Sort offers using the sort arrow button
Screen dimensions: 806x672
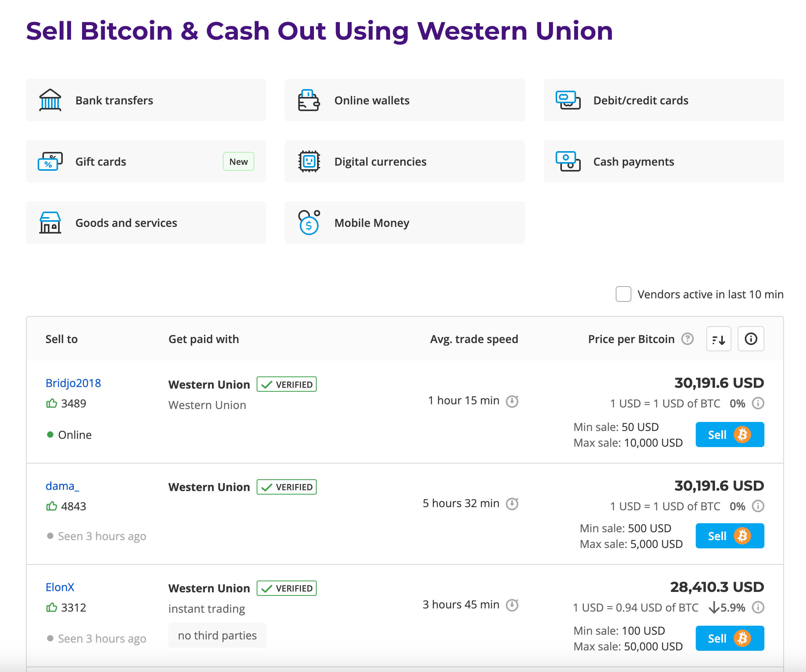click(718, 339)
